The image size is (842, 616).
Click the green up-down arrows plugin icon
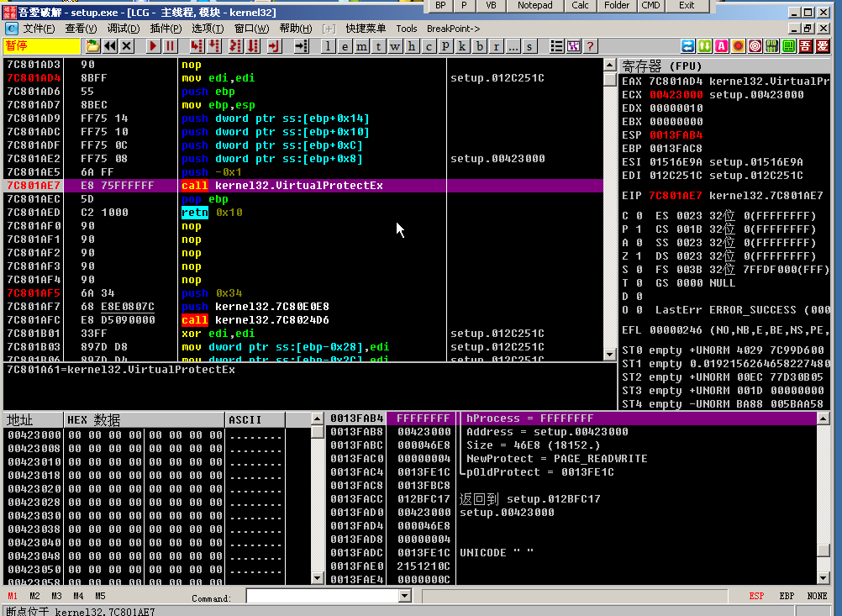click(704, 46)
